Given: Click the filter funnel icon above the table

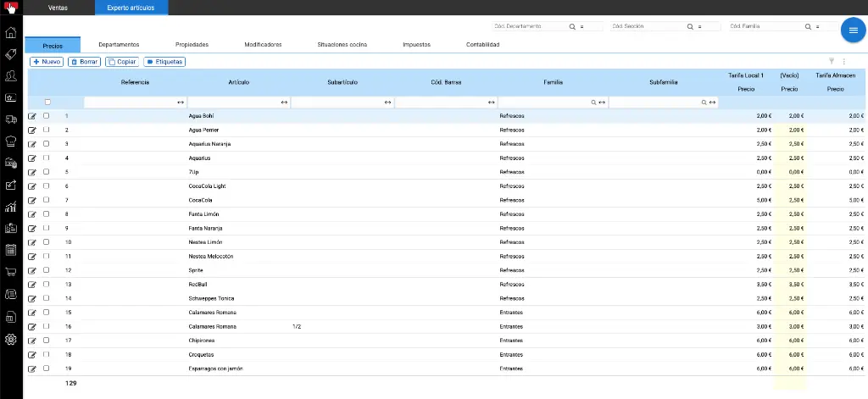Looking at the screenshot, I should 832,62.
